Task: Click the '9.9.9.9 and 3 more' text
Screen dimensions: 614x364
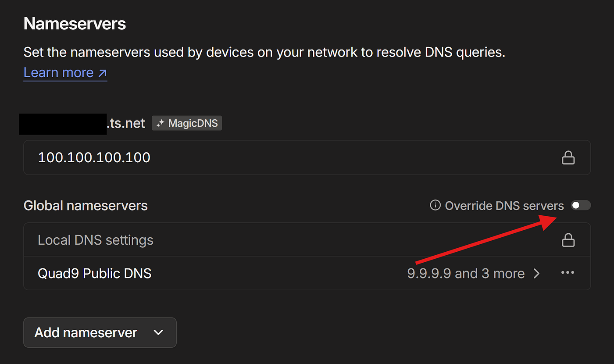Action: tap(466, 274)
